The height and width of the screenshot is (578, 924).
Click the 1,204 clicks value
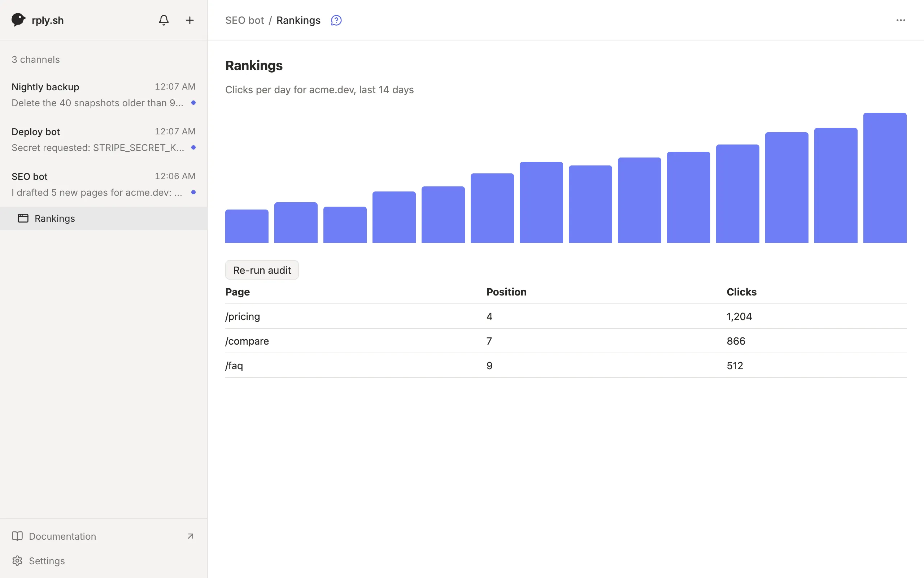[x=739, y=316]
